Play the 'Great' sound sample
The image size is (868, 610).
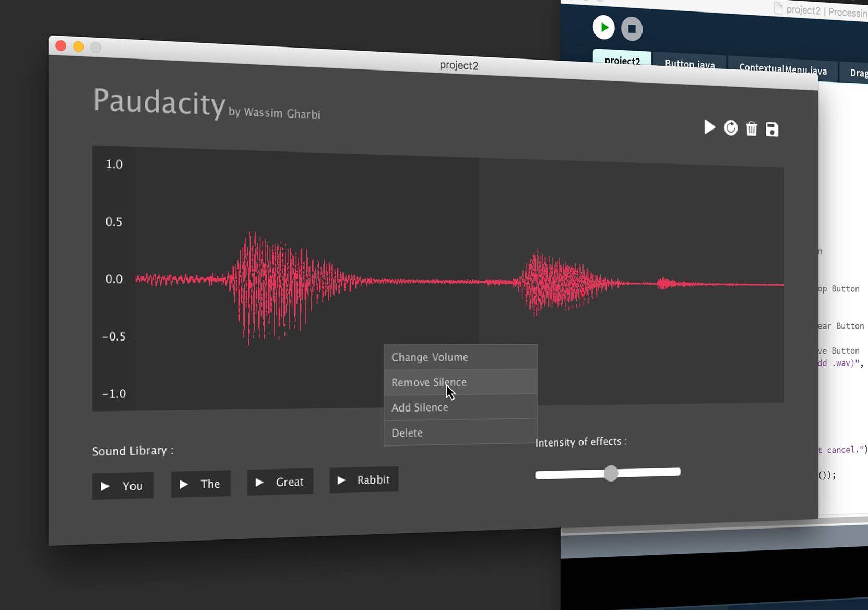tap(280, 482)
